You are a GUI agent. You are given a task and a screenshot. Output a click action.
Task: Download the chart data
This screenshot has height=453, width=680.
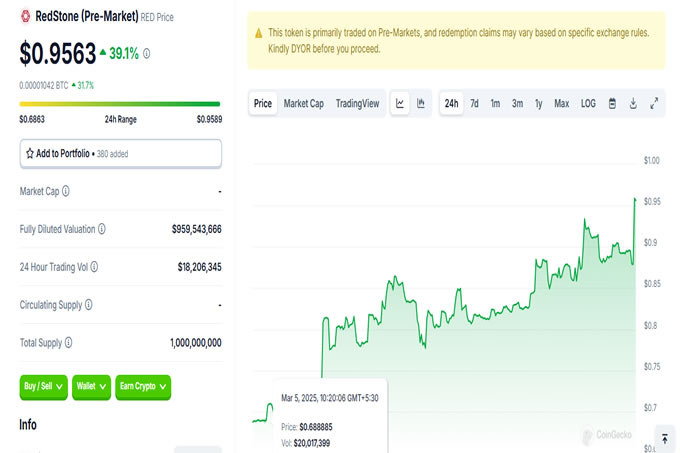(x=633, y=103)
